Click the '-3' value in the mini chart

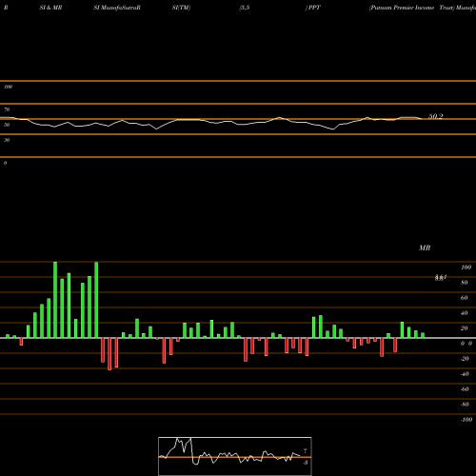click(306, 463)
